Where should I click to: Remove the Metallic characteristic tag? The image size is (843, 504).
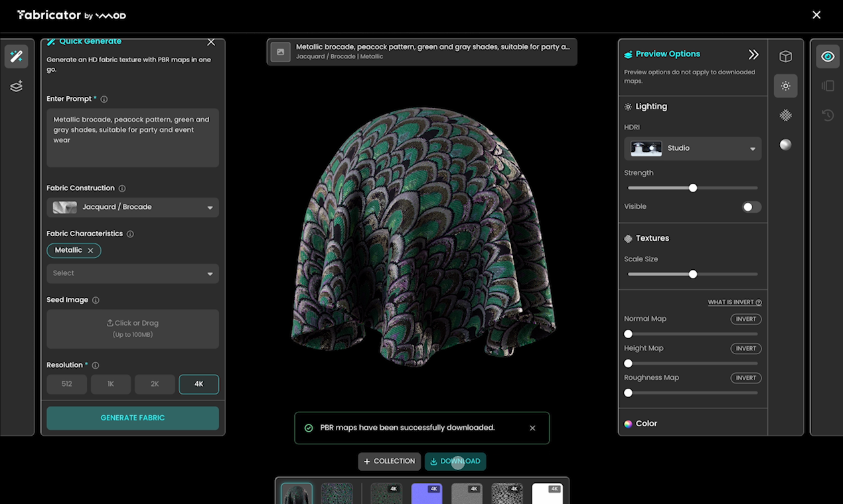pyautogui.click(x=90, y=251)
